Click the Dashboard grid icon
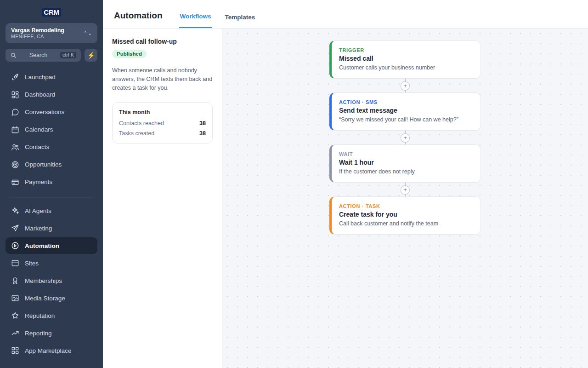This screenshot has width=588, height=368. click(x=15, y=95)
